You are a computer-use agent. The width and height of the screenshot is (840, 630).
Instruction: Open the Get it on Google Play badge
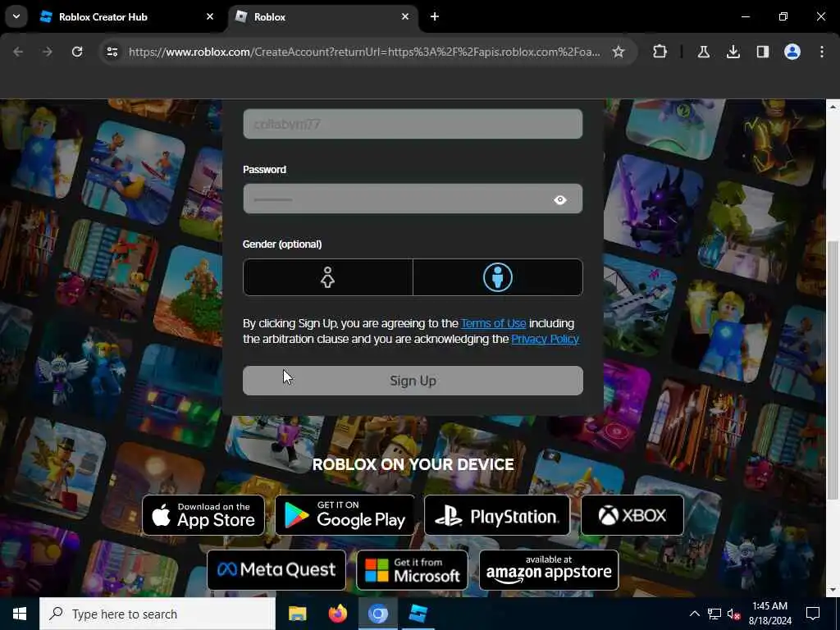345,515
